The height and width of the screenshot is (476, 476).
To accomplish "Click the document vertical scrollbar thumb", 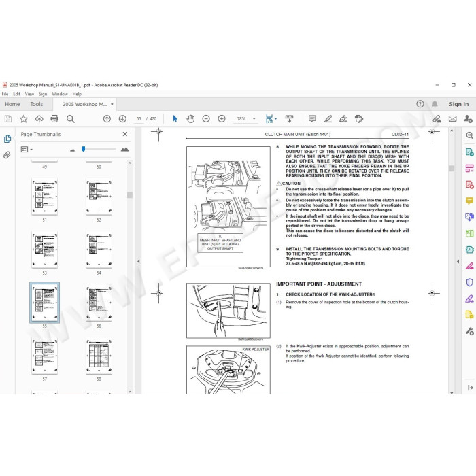I will click(x=452, y=168).
